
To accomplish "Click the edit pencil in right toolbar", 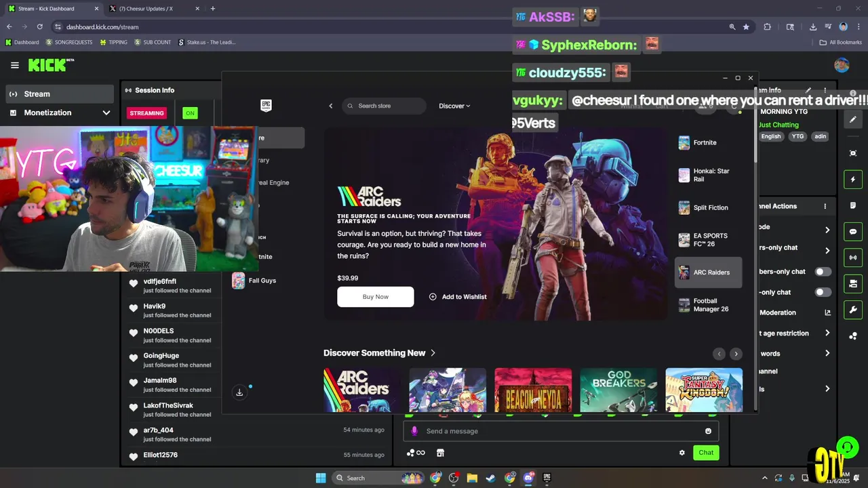I will click(853, 119).
